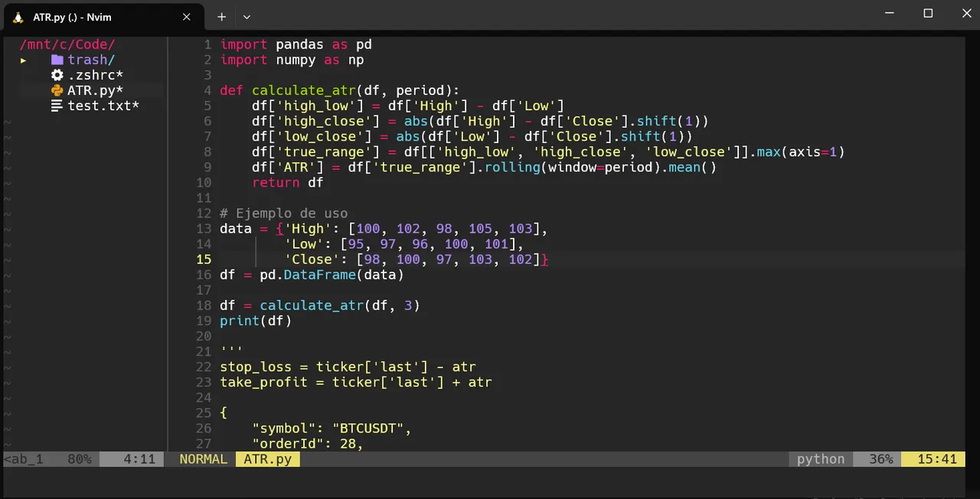
Task: Click the take_profit assignment line
Action: click(x=356, y=381)
